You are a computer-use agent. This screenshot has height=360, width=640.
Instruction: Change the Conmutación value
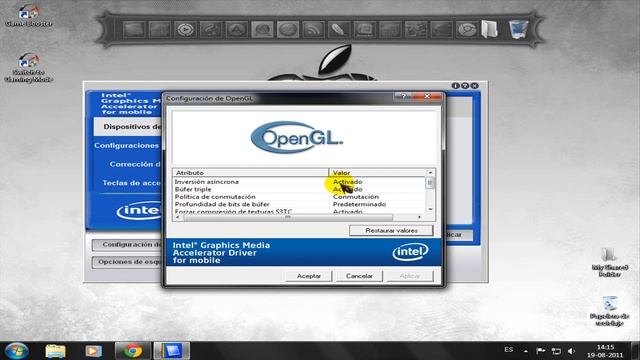click(x=356, y=197)
